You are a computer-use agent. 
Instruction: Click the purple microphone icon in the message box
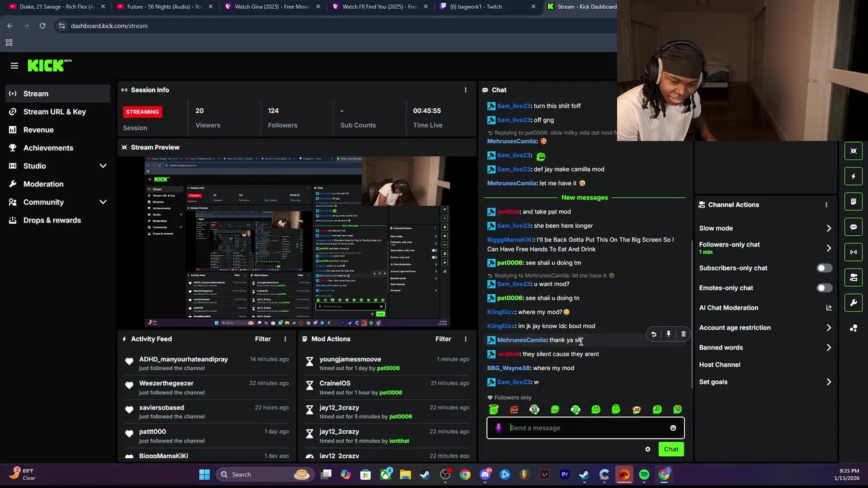coord(498,428)
